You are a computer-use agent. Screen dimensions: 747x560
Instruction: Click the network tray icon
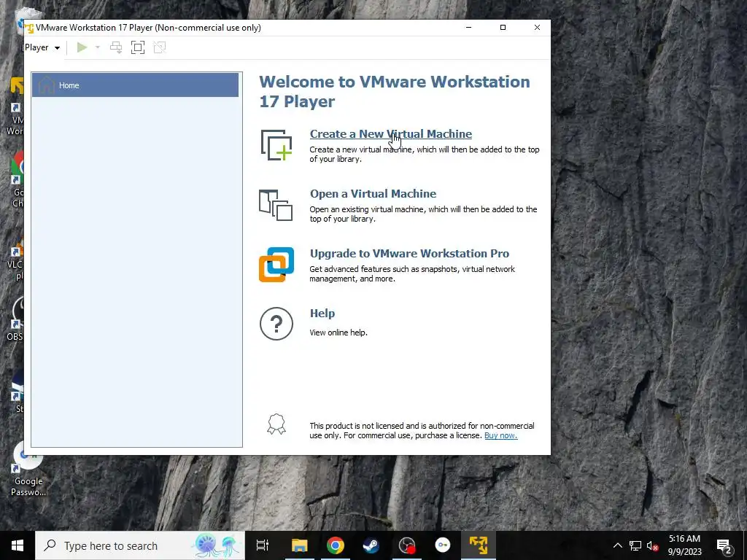[x=635, y=545]
